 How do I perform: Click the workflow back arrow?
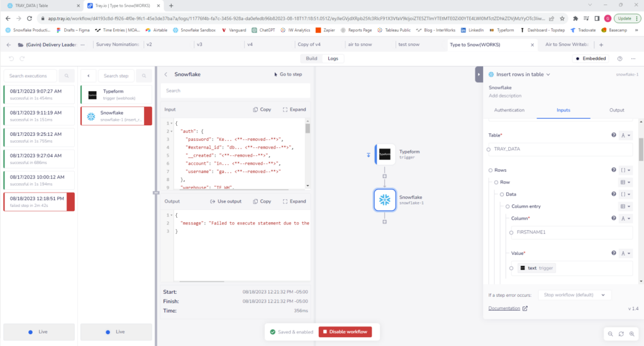click(9, 45)
